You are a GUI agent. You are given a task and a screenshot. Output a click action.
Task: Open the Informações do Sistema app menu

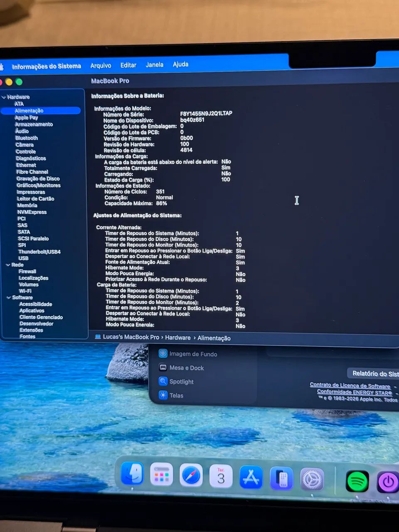pos(47,66)
